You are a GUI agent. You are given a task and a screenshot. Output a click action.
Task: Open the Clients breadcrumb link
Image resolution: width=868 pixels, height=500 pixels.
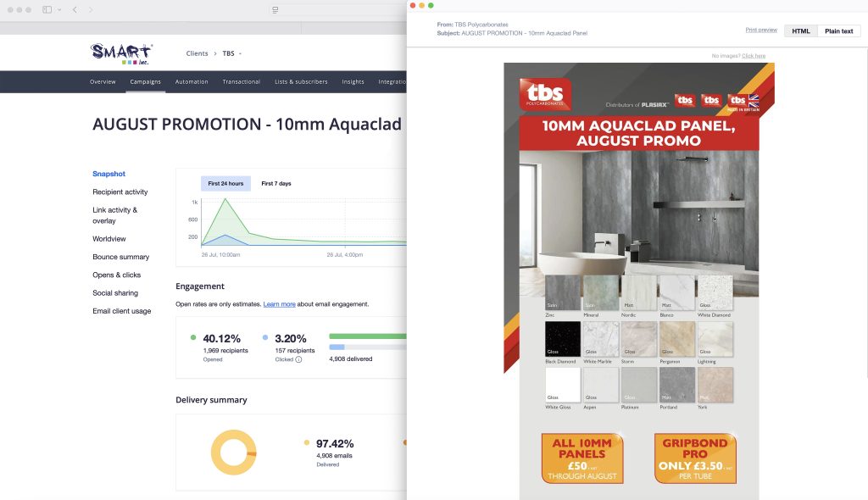[x=197, y=53]
